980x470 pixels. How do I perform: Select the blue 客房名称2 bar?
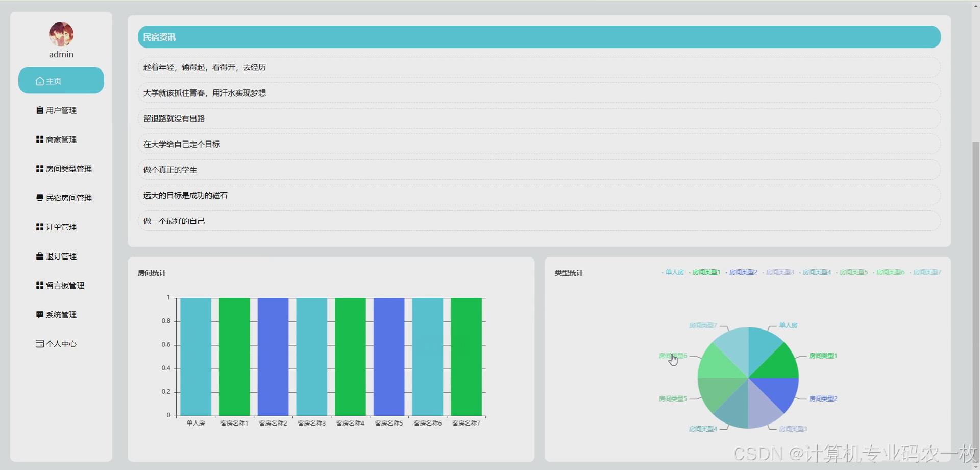point(273,357)
